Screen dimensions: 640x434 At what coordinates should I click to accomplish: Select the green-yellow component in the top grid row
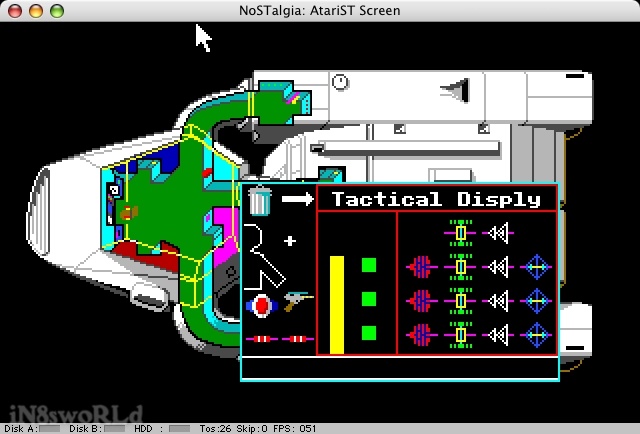click(x=460, y=233)
